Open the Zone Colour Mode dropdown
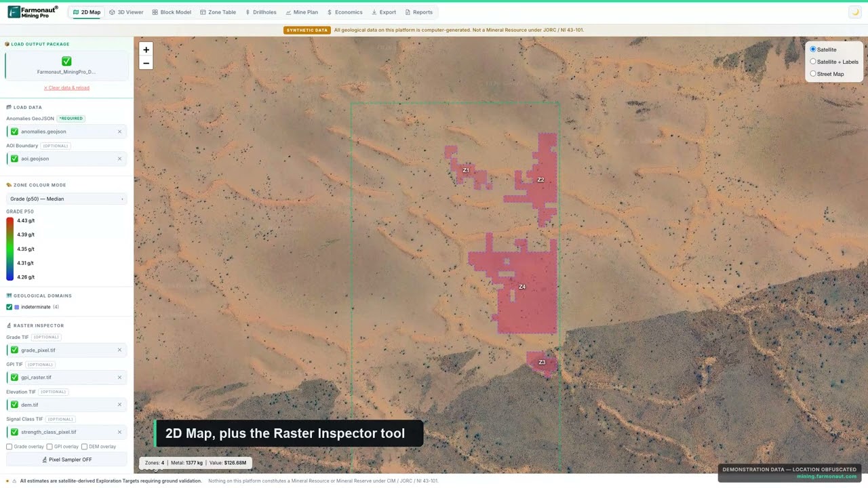This screenshot has width=868, height=488. (x=66, y=199)
